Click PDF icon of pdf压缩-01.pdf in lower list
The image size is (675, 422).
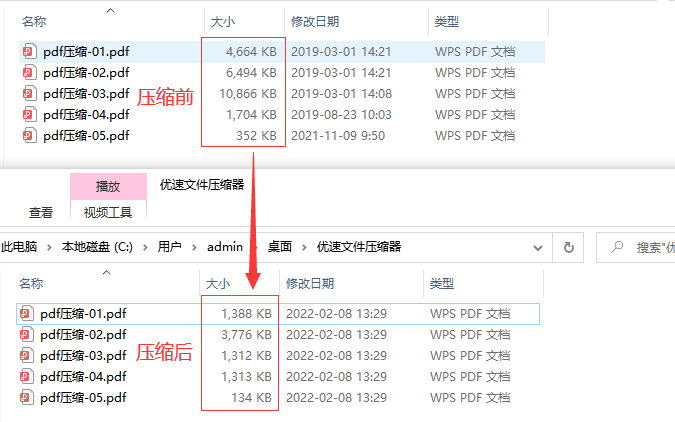tap(27, 313)
